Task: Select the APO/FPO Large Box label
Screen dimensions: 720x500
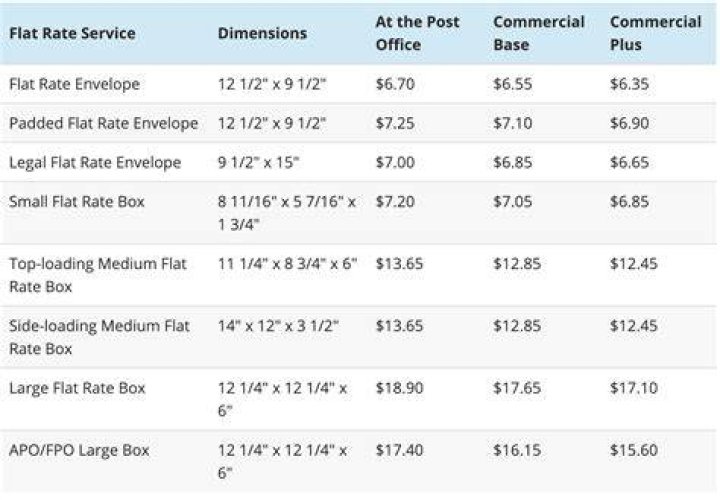Action: [x=79, y=450]
